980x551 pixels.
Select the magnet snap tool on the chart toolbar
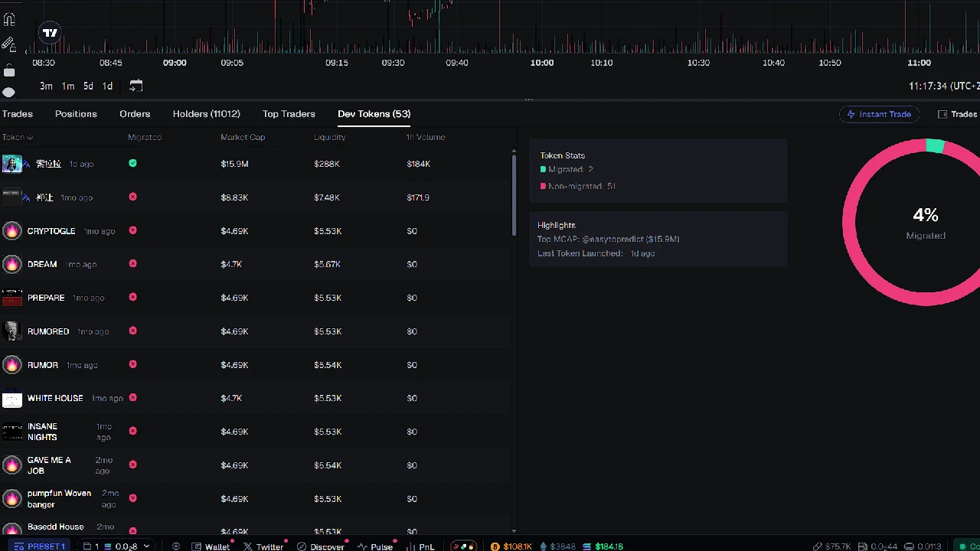pyautogui.click(x=9, y=18)
